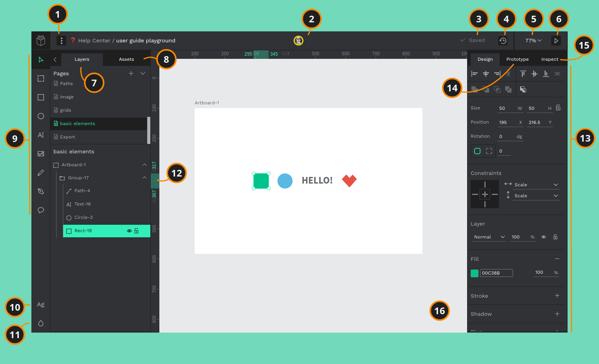Open the Export page
This screenshot has height=364, width=599.
coord(68,137)
